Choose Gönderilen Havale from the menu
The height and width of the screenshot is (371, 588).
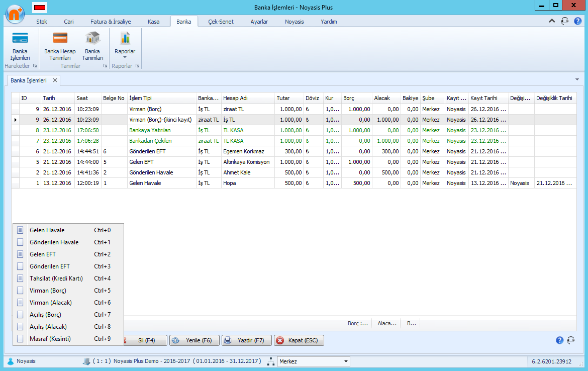[68, 242]
